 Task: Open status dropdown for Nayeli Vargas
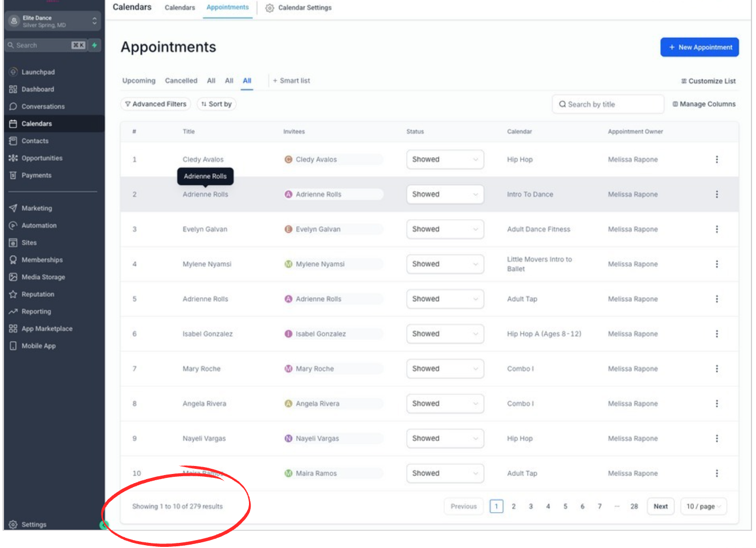click(445, 439)
